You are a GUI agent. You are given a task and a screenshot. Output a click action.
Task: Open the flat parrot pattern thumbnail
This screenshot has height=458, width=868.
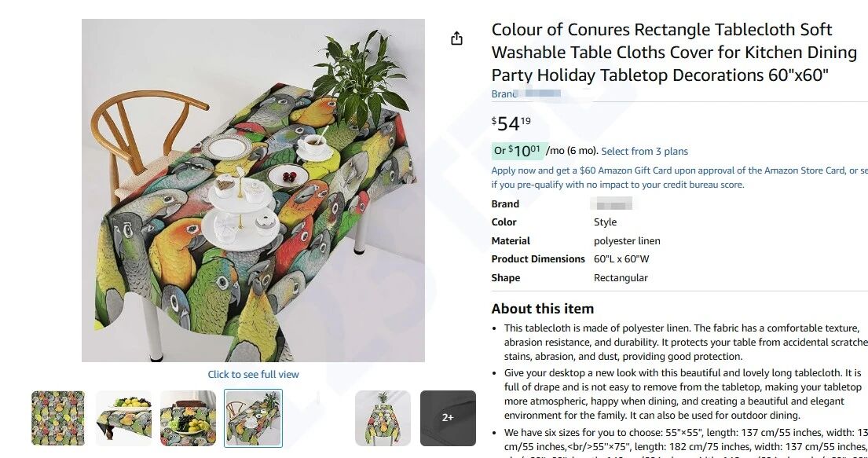click(x=58, y=418)
